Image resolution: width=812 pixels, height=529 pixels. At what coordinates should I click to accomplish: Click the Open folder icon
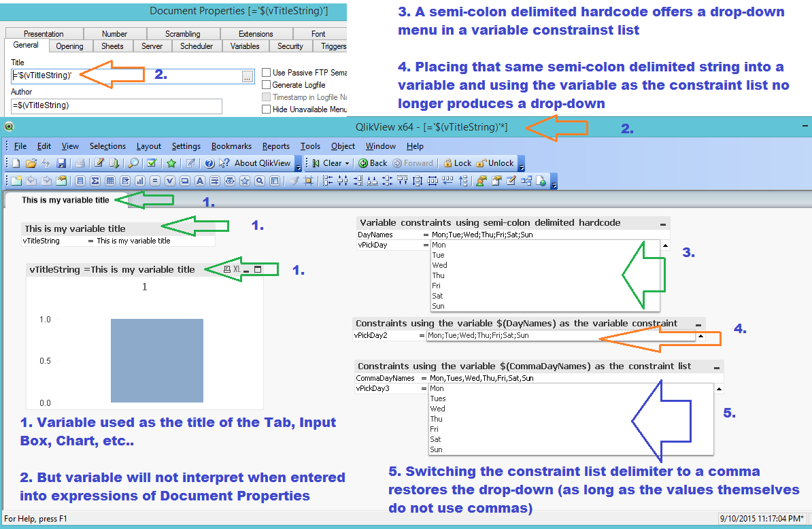[x=31, y=164]
